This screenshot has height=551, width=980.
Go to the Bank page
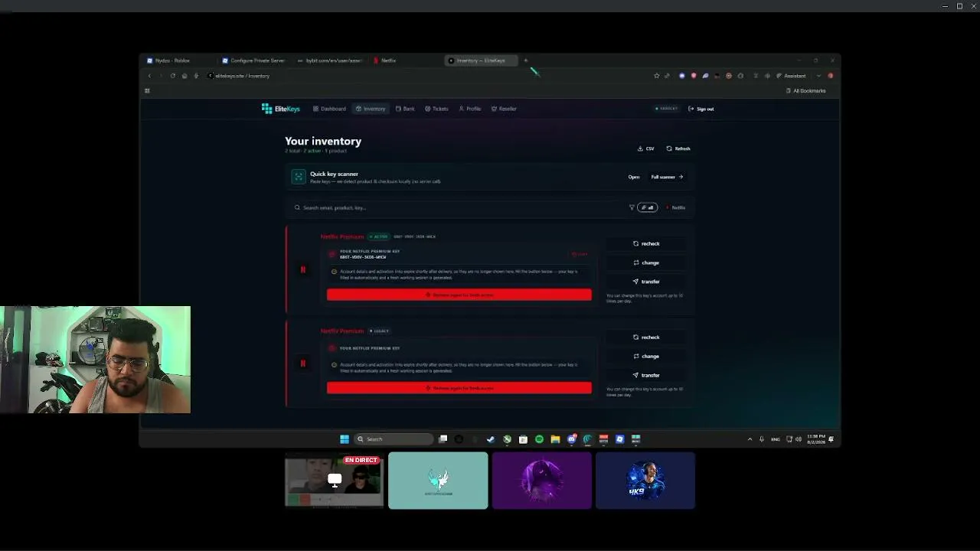pos(405,109)
